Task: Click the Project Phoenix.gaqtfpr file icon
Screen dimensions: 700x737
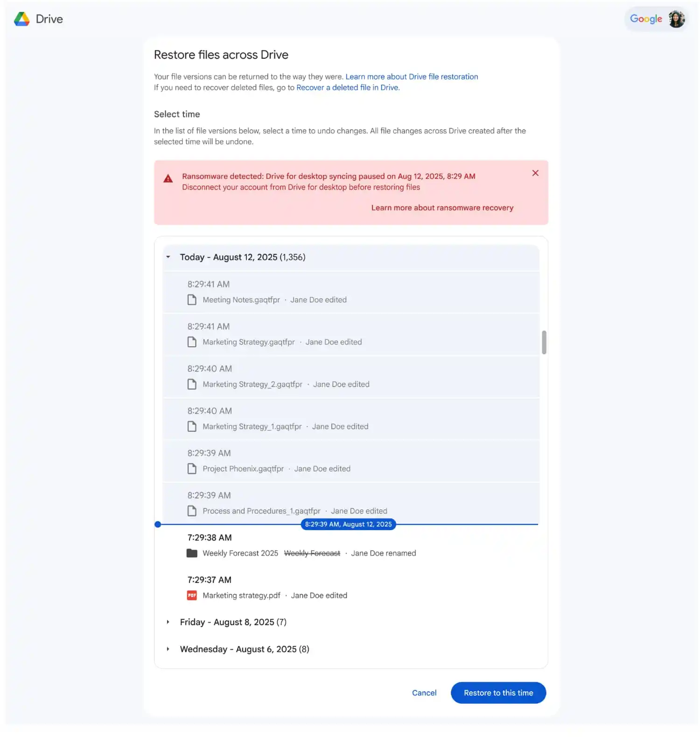Action: (192, 469)
